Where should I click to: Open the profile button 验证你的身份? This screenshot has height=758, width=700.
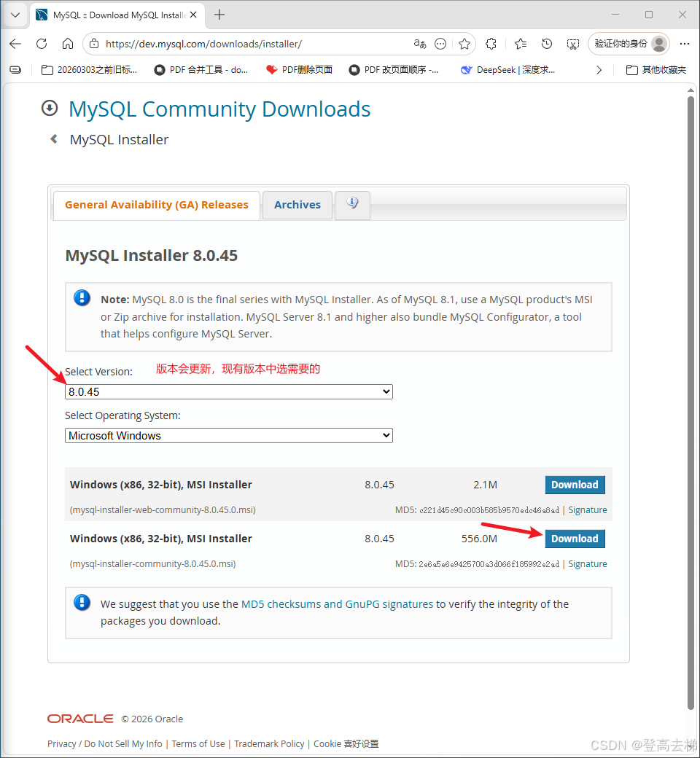[629, 44]
